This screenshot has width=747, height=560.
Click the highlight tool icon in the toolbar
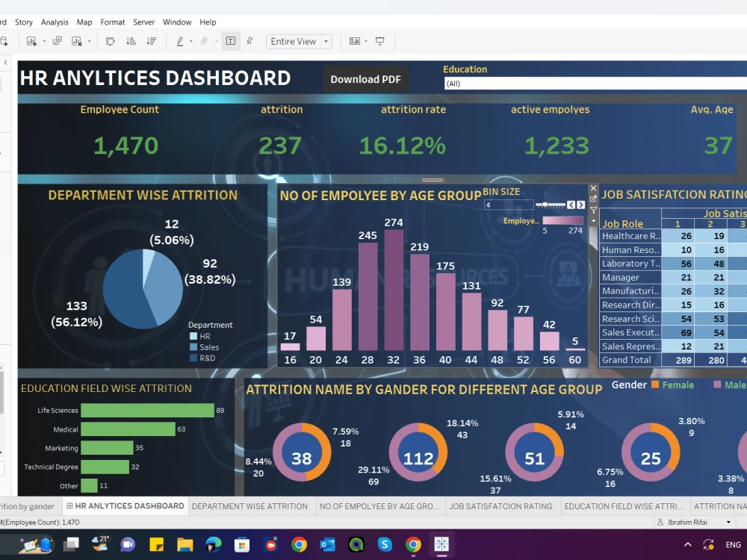(179, 41)
